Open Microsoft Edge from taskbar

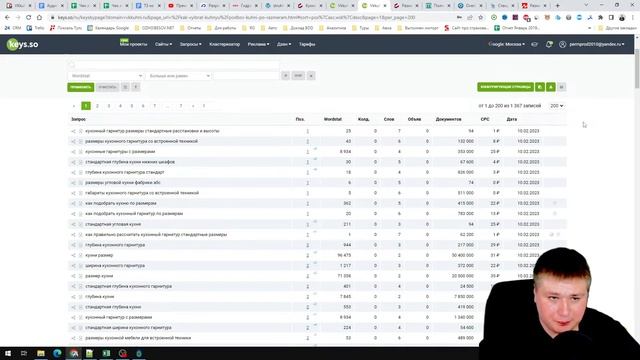(57, 353)
